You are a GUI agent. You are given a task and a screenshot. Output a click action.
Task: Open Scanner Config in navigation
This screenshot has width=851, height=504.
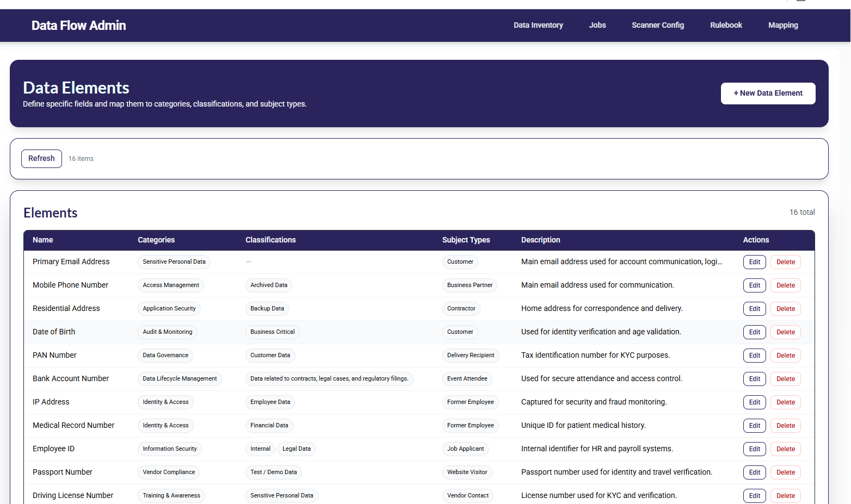click(657, 25)
